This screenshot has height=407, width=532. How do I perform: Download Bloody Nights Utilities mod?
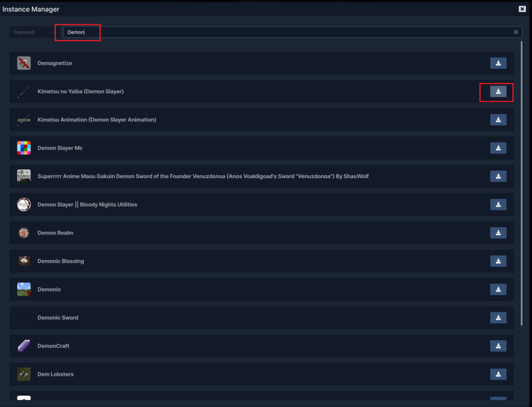click(498, 205)
